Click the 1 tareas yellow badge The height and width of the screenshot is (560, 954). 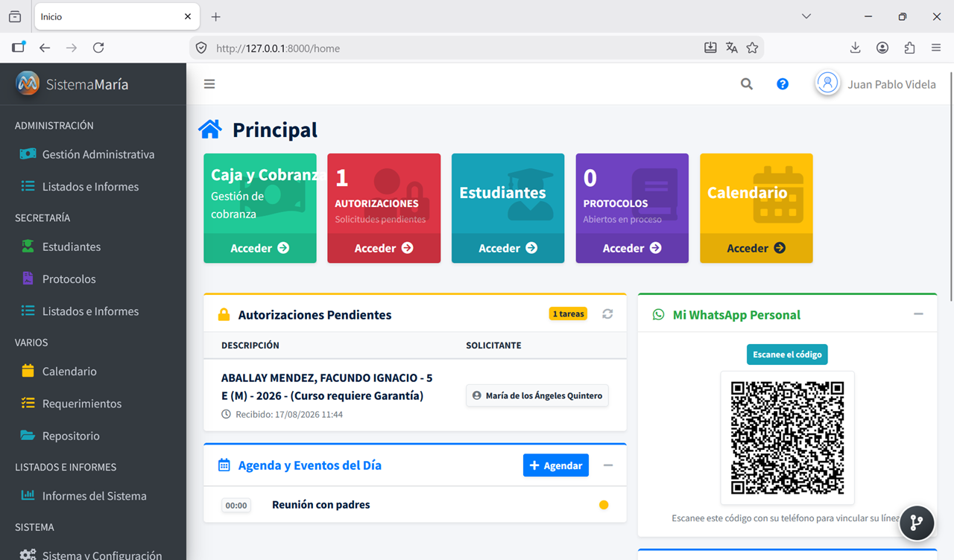(568, 314)
